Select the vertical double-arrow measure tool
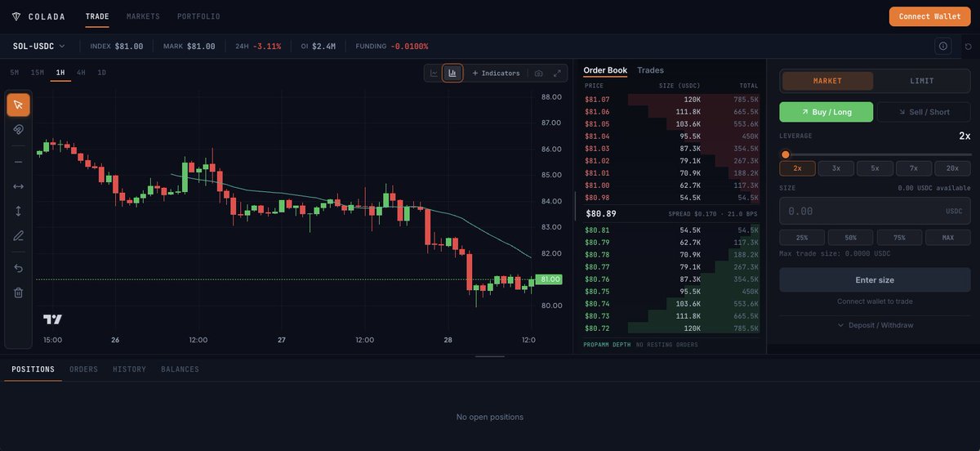This screenshot has width=980, height=451. [x=18, y=211]
